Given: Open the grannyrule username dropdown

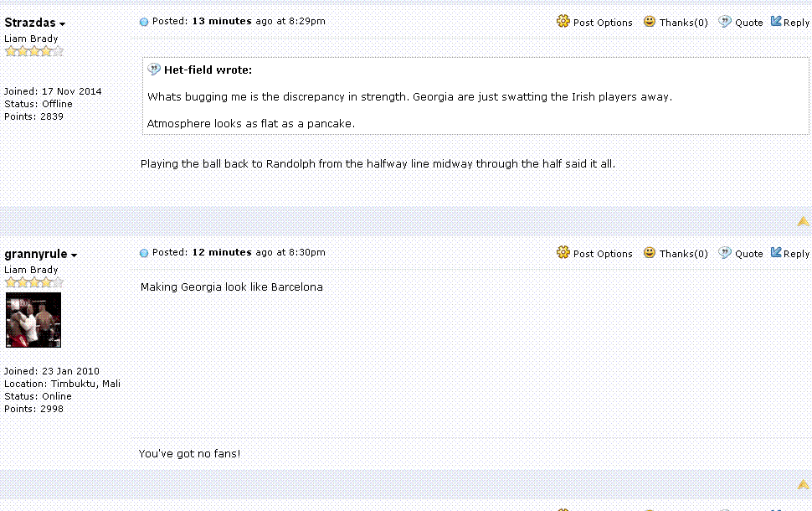Looking at the screenshot, I should [75, 255].
